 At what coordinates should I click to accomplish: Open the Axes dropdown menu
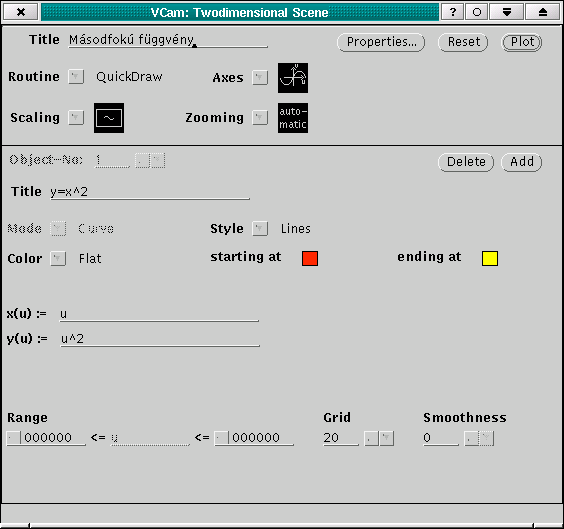point(260,77)
